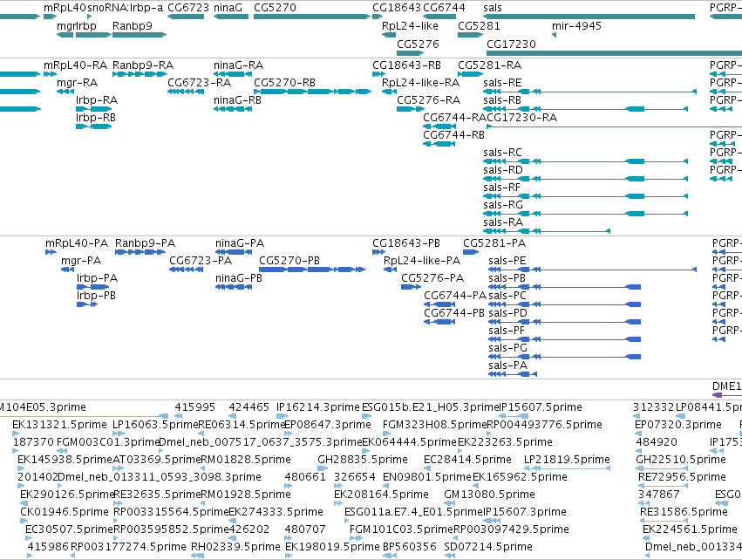Click the lrbp-PA protein label
742x560 pixels.
[x=97, y=278]
